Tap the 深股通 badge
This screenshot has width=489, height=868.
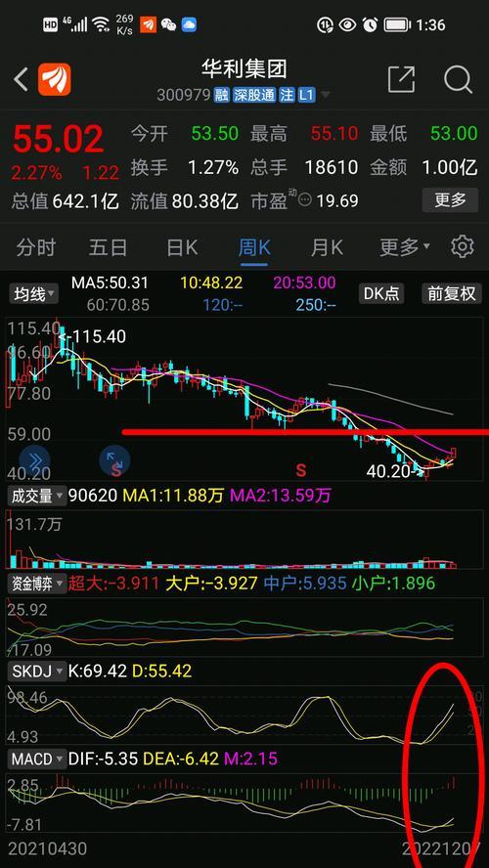pyautogui.click(x=254, y=95)
